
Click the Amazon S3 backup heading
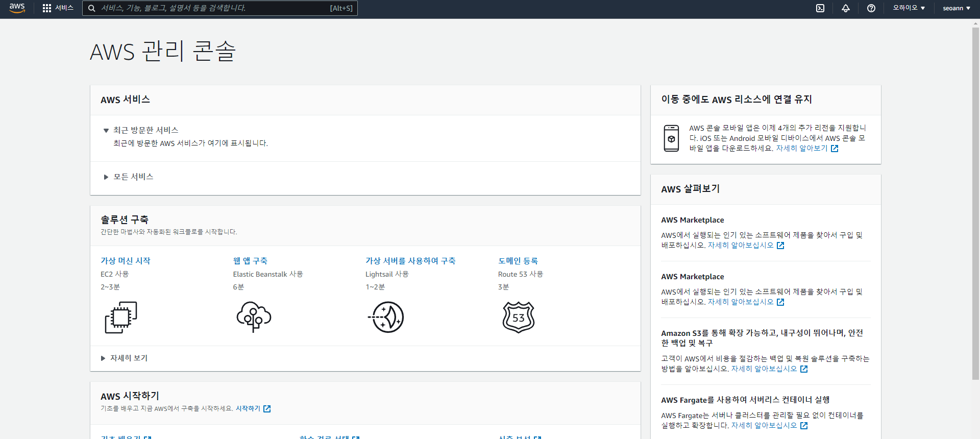pyautogui.click(x=762, y=338)
